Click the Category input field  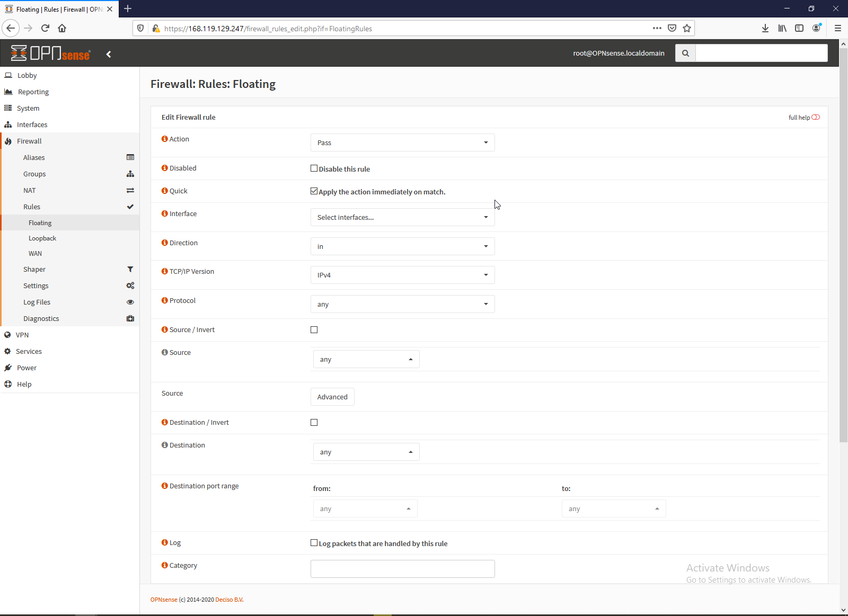coord(403,569)
